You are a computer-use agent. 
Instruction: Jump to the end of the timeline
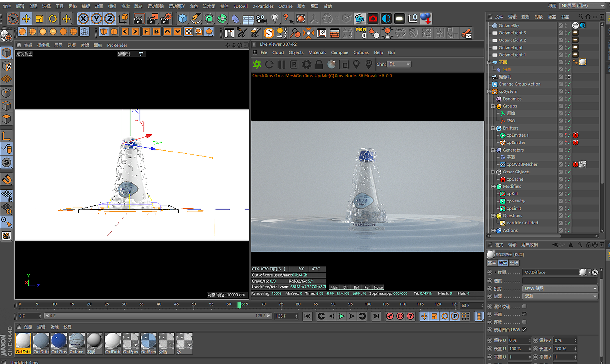(376, 316)
